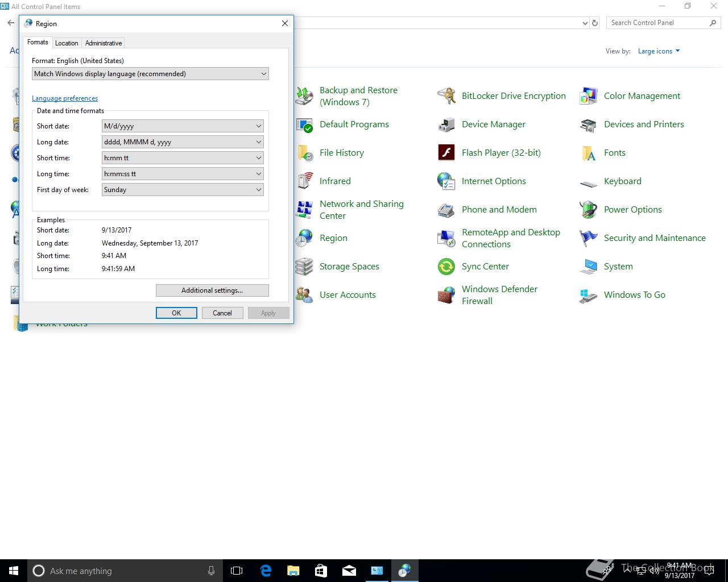The width and height of the screenshot is (728, 582).
Task: Refresh the Control Panel address bar
Action: point(595,23)
